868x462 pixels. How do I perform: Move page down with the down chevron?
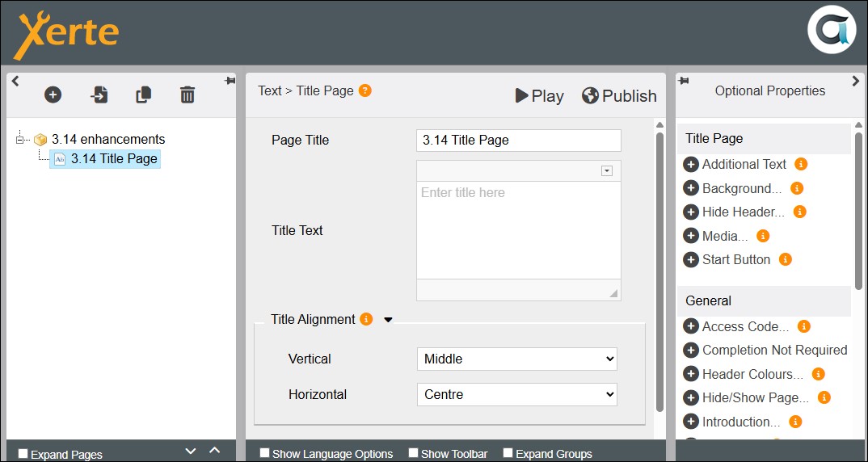(x=191, y=451)
